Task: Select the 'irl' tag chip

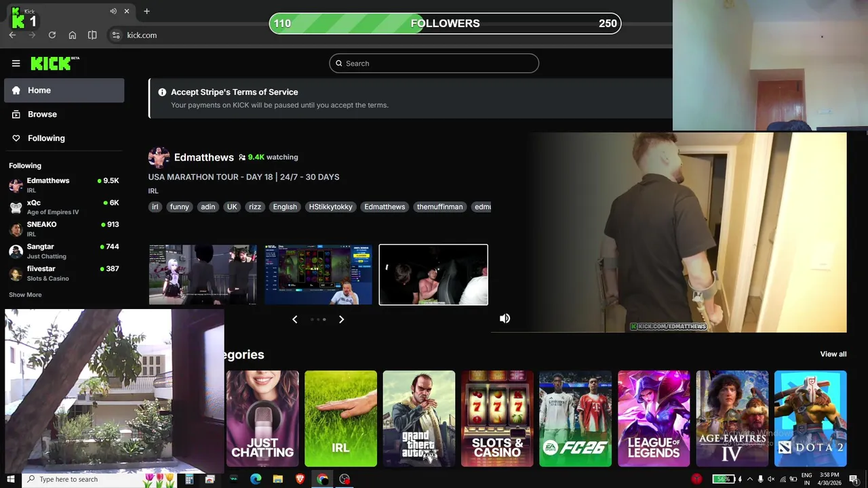Action: (x=155, y=207)
